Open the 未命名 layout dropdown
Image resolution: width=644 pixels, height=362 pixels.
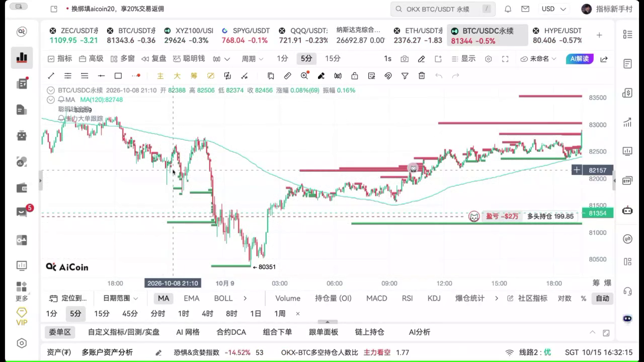click(538, 59)
